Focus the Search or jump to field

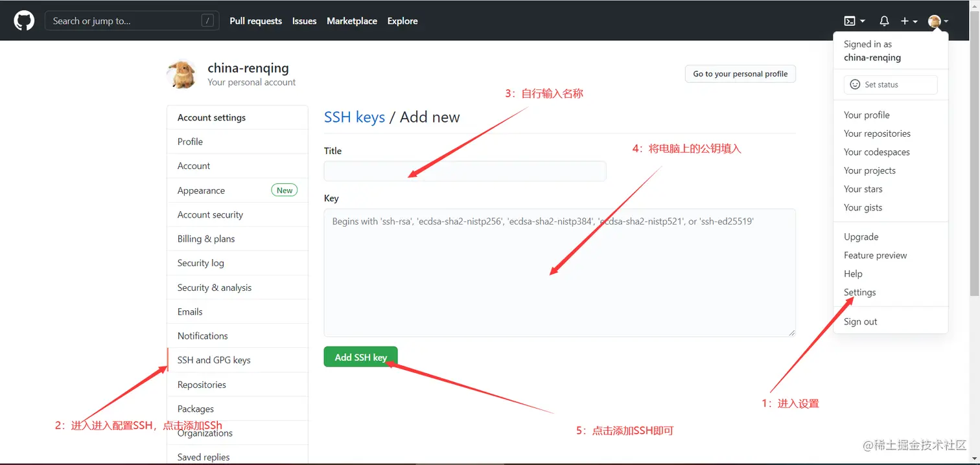tap(131, 21)
